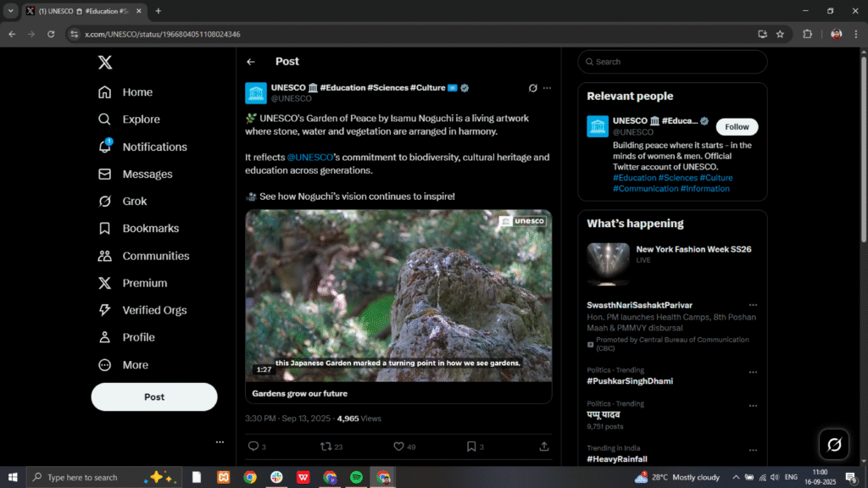The width and height of the screenshot is (868, 488).
Task: Share the UNESCO post
Action: [x=543, y=446]
